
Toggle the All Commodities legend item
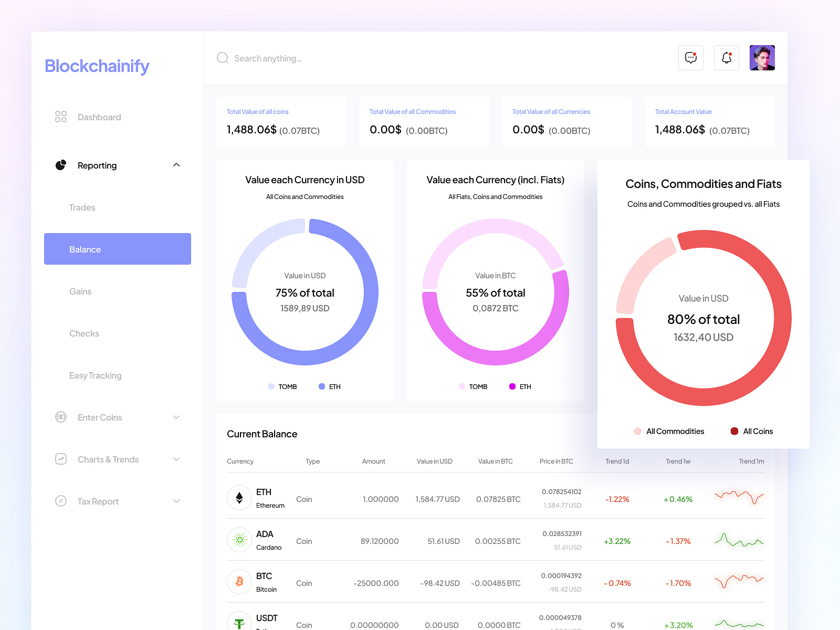[669, 431]
